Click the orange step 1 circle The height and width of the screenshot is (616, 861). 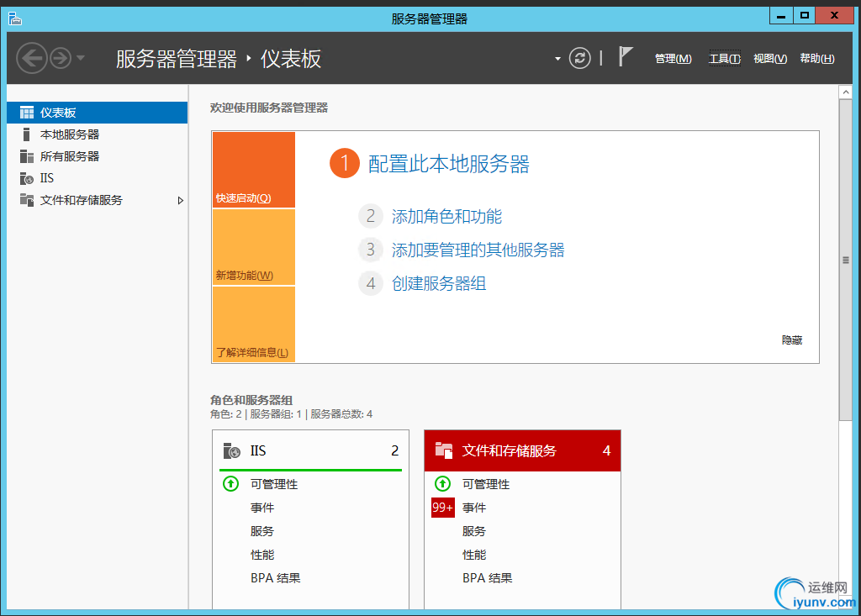point(344,163)
